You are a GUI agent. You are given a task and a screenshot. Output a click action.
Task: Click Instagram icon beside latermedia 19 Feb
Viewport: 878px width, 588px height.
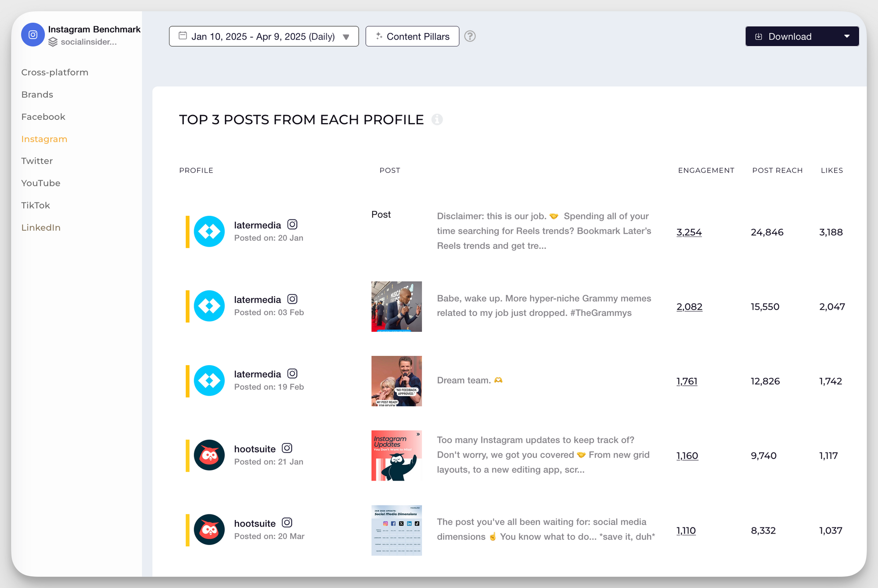click(x=292, y=373)
